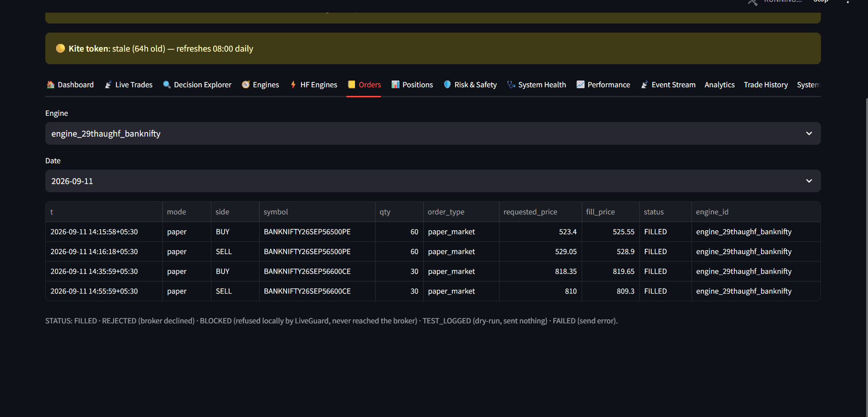Screen dimensions: 868x417
Task: Expand the Date dropdown arrow
Action: [x=809, y=181]
